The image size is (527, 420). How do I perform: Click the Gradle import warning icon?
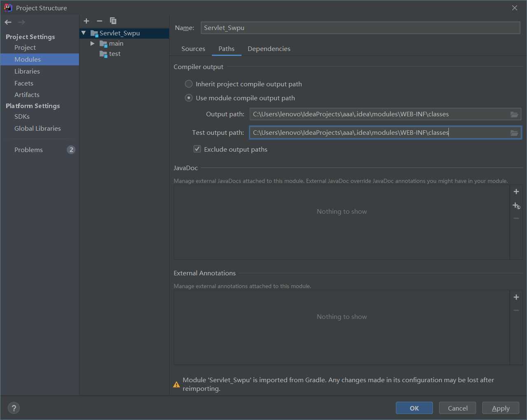pyautogui.click(x=176, y=385)
